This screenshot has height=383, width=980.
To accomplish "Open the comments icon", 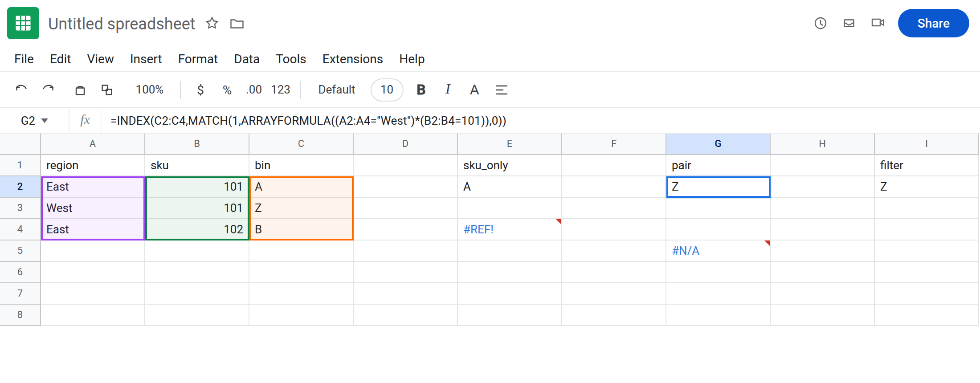I will click(x=849, y=23).
